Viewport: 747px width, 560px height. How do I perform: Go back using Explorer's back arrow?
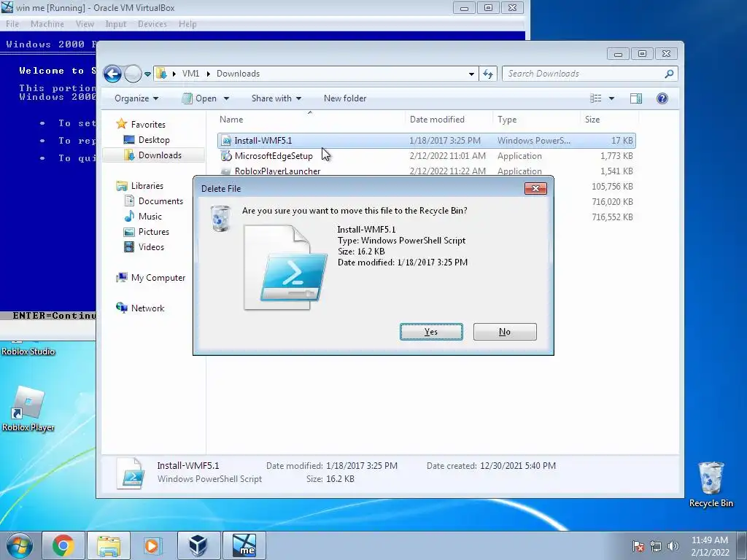(x=112, y=74)
